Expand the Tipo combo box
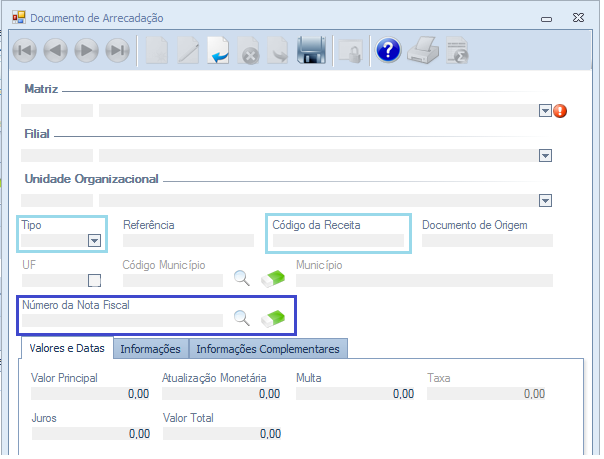Image resolution: width=604 pixels, height=459 pixels. [x=94, y=240]
